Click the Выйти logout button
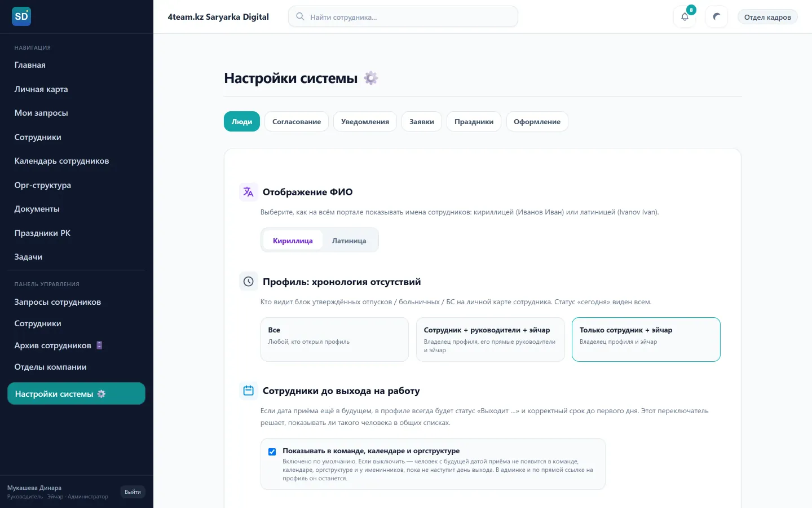This screenshot has height=508, width=812. [133, 492]
